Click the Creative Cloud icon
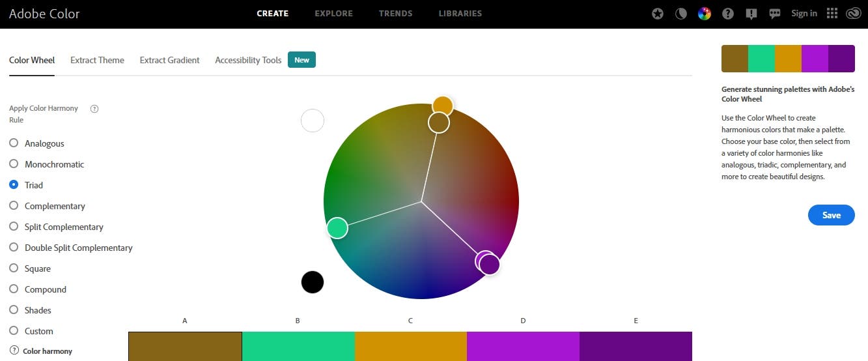The width and height of the screenshot is (868, 361). pyautogui.click(x=853, y=14)
